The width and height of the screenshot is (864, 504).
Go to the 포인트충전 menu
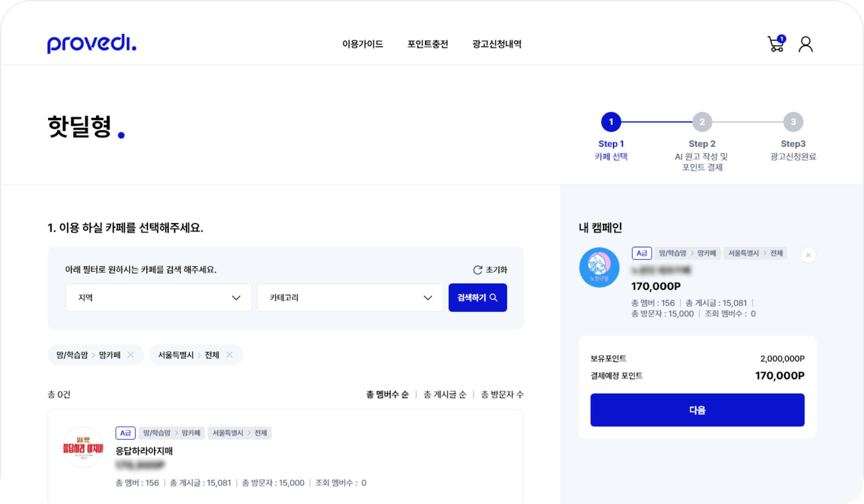pos(428,44)
